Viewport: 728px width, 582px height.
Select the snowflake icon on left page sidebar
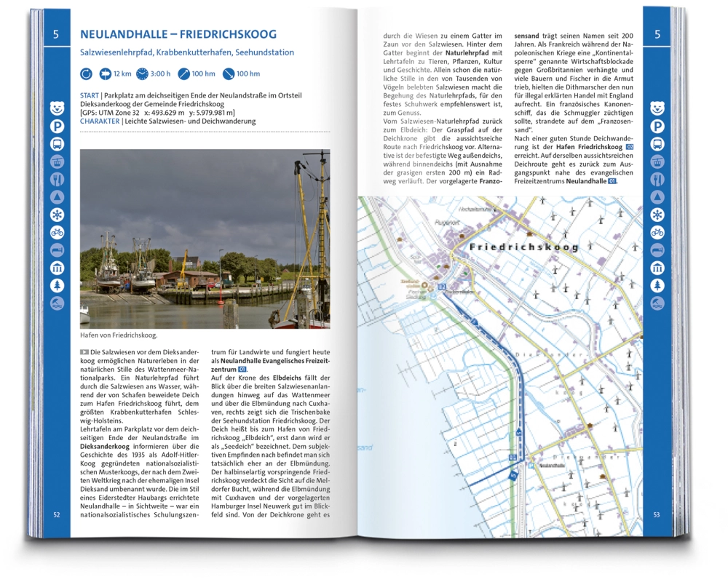(57, 215)
